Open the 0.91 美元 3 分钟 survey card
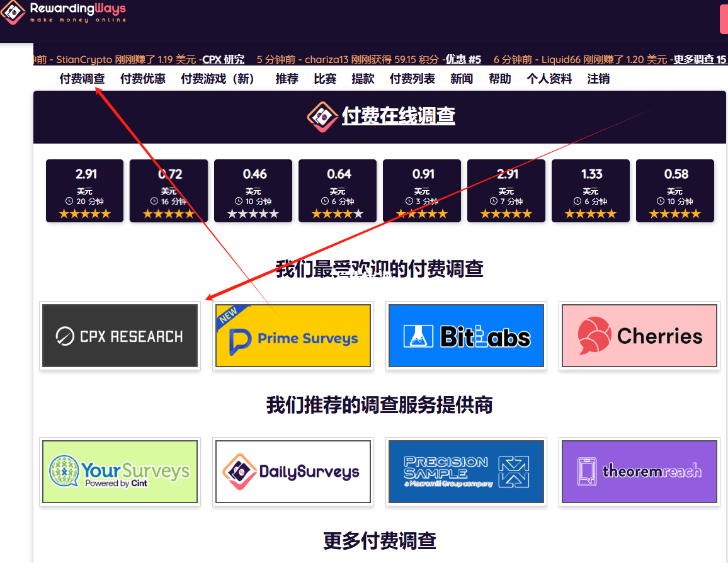Screen dimensions: 728x563 pos(421,191)
